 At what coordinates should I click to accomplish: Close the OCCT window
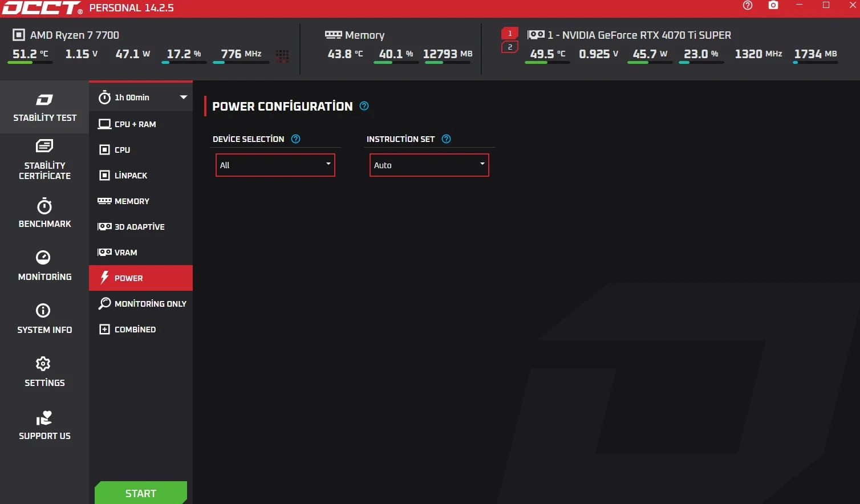853,5
